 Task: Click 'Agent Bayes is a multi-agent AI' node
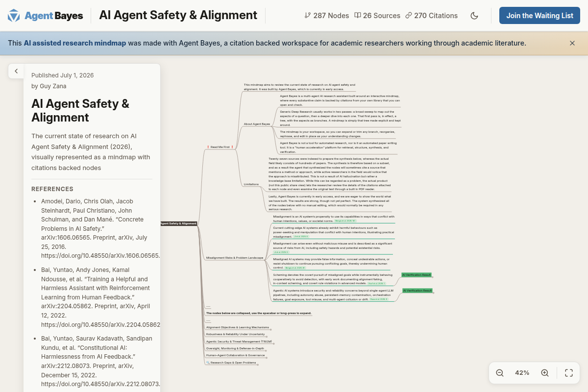[x=340, y=100]
